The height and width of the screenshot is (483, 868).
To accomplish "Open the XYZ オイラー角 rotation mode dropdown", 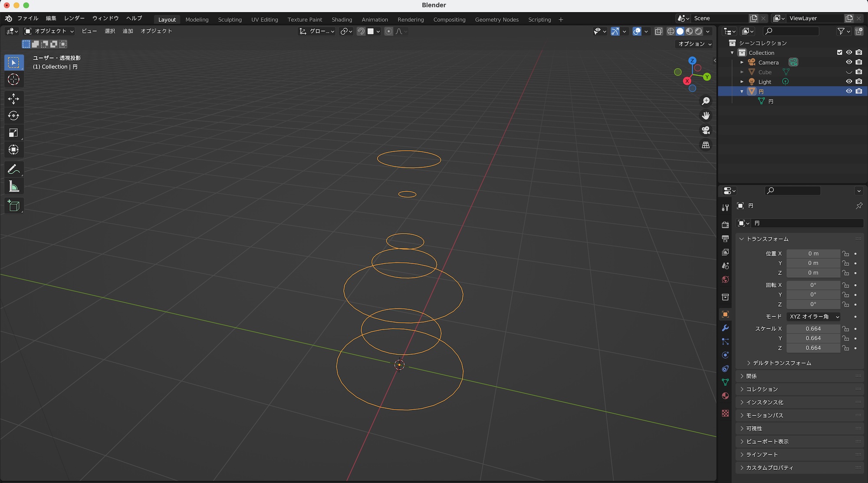I will click(813, 317).
